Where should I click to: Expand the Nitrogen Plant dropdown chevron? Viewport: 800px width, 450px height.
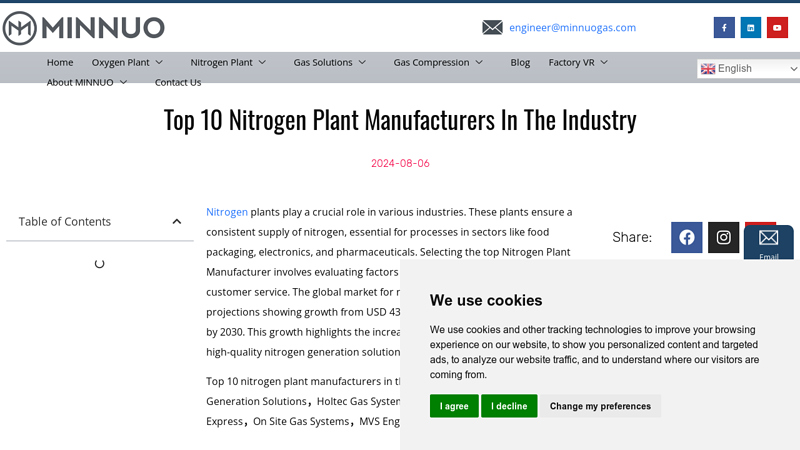pos(262,62)
